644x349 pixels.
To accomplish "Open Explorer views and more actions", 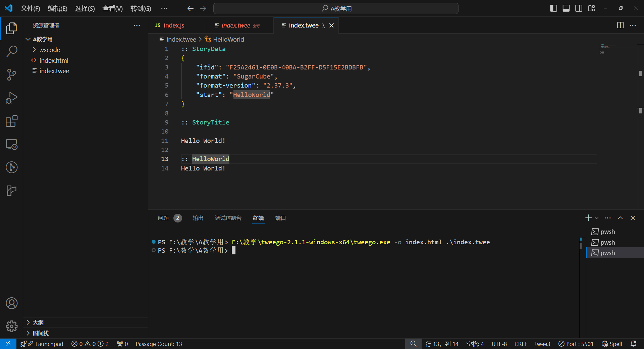I will [137, 26].
